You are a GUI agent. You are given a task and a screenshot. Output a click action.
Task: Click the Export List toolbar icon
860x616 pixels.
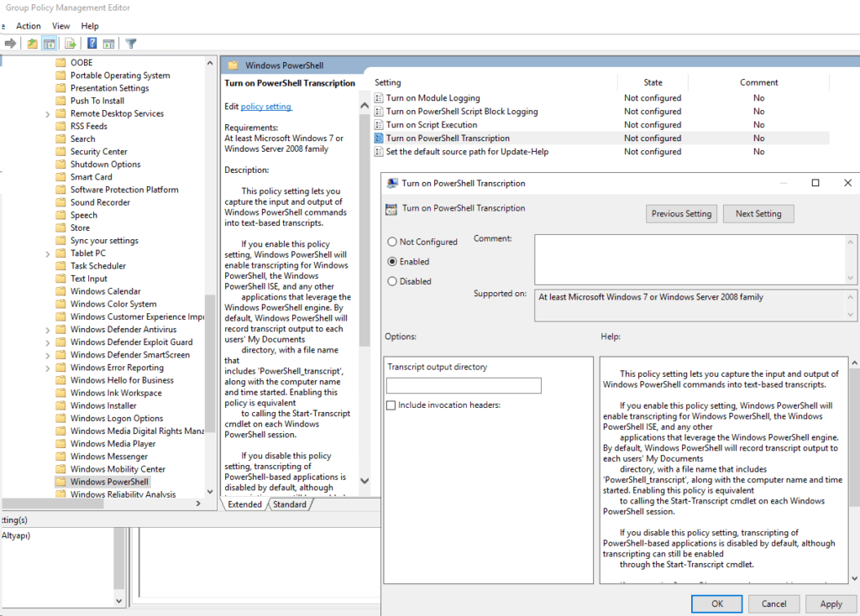tap(71, 43)
